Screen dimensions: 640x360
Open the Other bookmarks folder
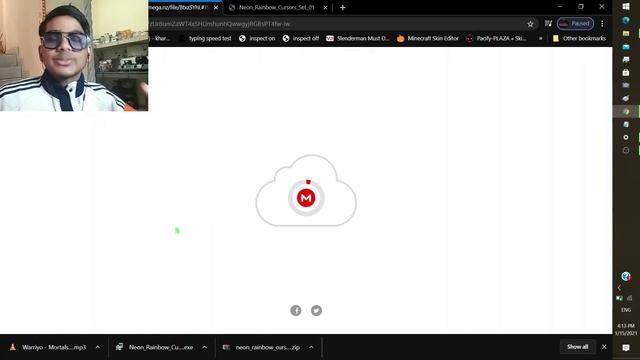pos(579,38)
